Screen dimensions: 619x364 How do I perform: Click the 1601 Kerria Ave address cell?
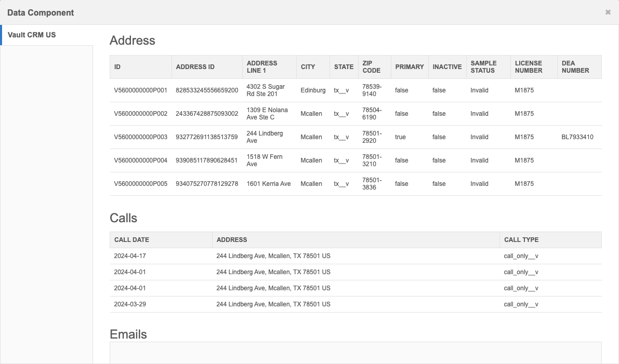pyautogui.click(x=268, y=184)
